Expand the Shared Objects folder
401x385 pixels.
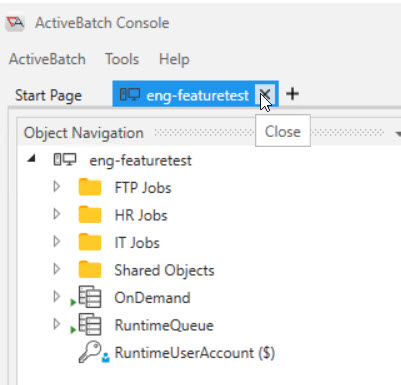pyautogui.click(x=57, y=269)
